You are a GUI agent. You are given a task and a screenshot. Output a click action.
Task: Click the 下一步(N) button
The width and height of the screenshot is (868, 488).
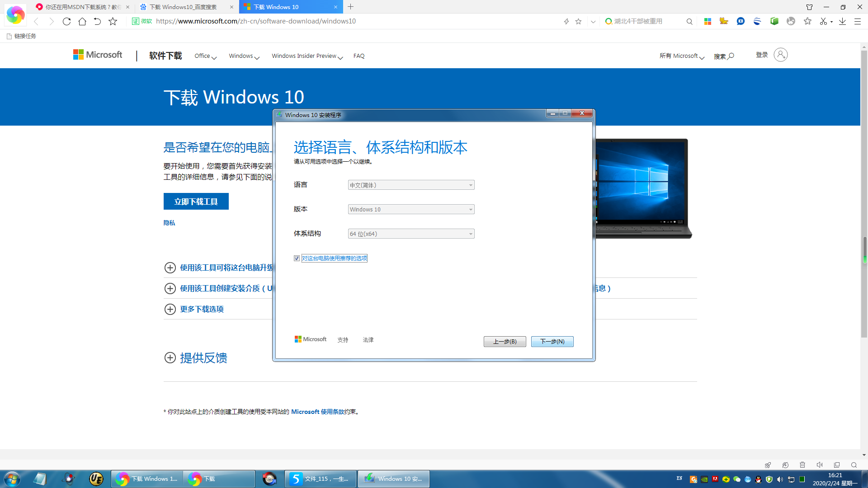point(552,342)
